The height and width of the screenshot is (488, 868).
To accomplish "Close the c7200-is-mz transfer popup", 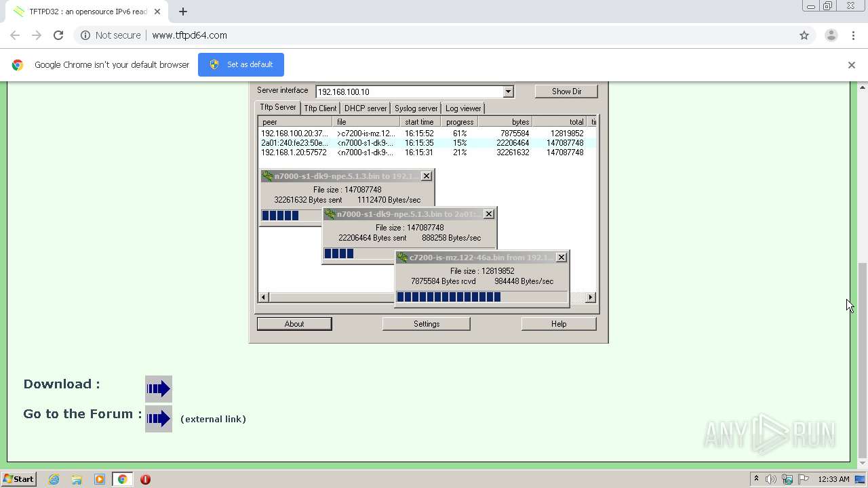I will [561, 258].
